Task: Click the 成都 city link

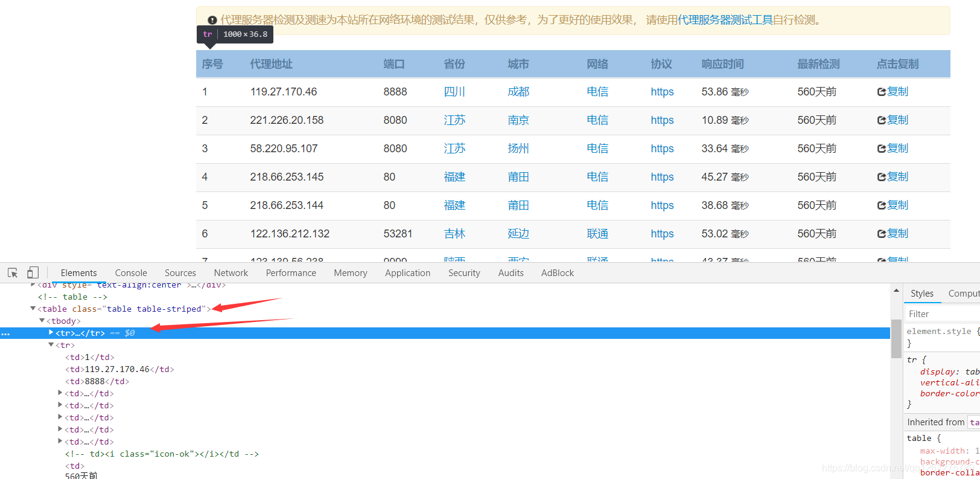Action: (518, 92)
